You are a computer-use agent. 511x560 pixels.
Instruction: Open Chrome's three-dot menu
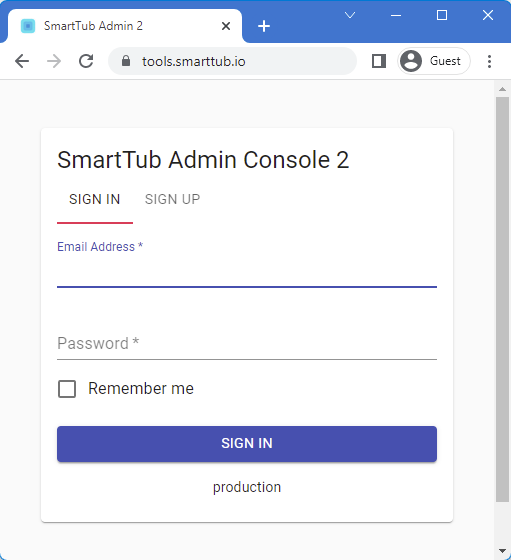(489, 61)
